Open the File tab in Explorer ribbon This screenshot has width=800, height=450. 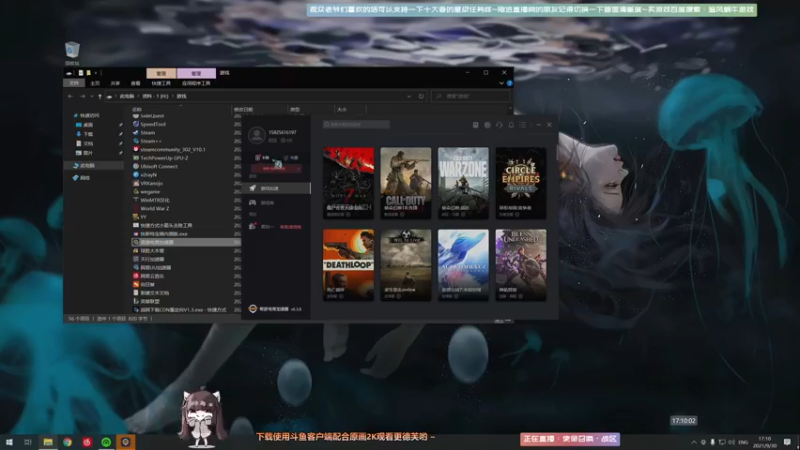74,83
